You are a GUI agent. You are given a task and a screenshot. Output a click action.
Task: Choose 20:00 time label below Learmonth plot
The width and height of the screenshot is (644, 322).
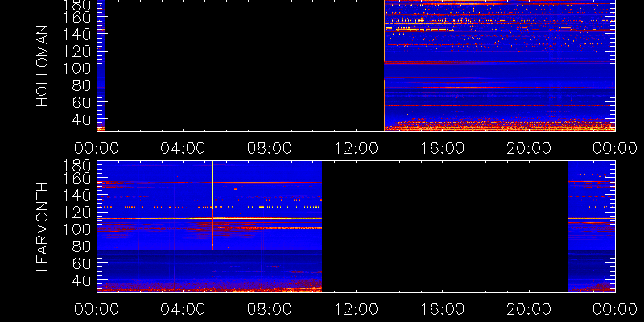point(529,309)
